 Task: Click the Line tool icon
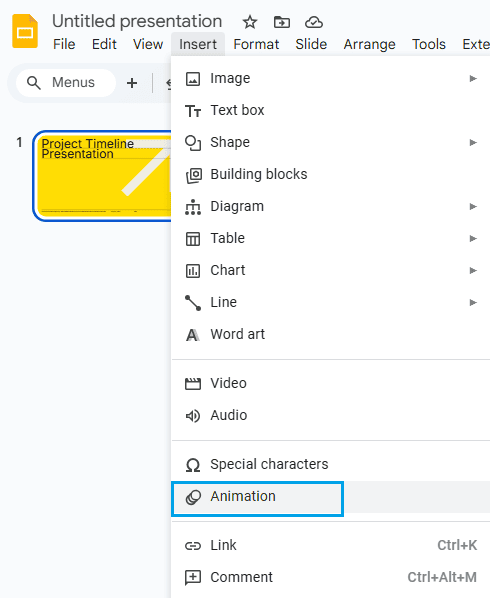(193, 303)
